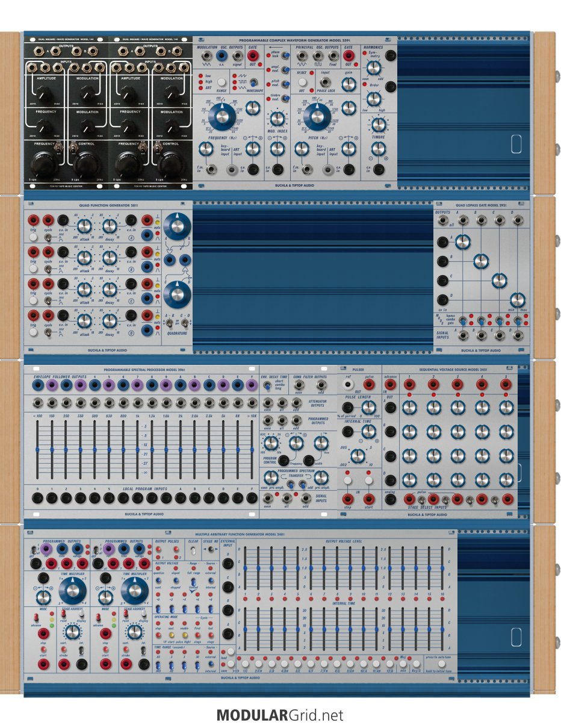Click the TIMBRE knob on Model 259t
561x728 pixels.
click(378, 125)
